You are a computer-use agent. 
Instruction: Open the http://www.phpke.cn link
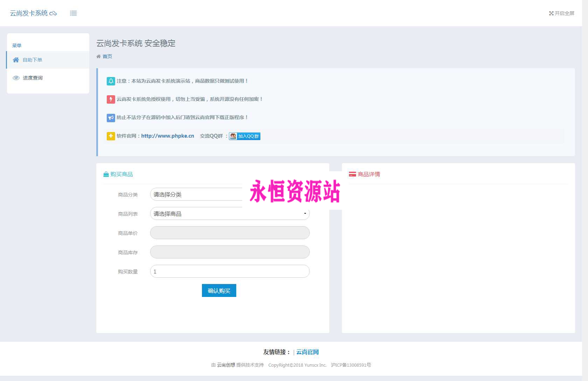[167, 136]
